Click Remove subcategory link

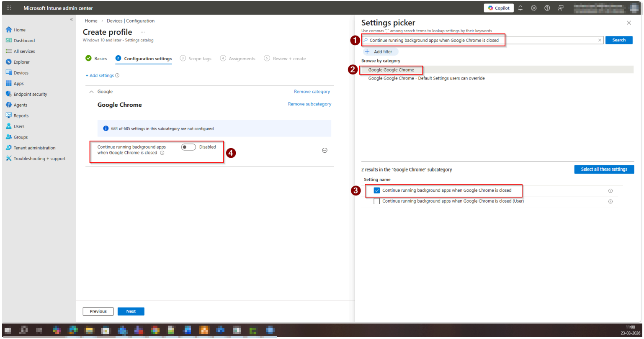309,104
